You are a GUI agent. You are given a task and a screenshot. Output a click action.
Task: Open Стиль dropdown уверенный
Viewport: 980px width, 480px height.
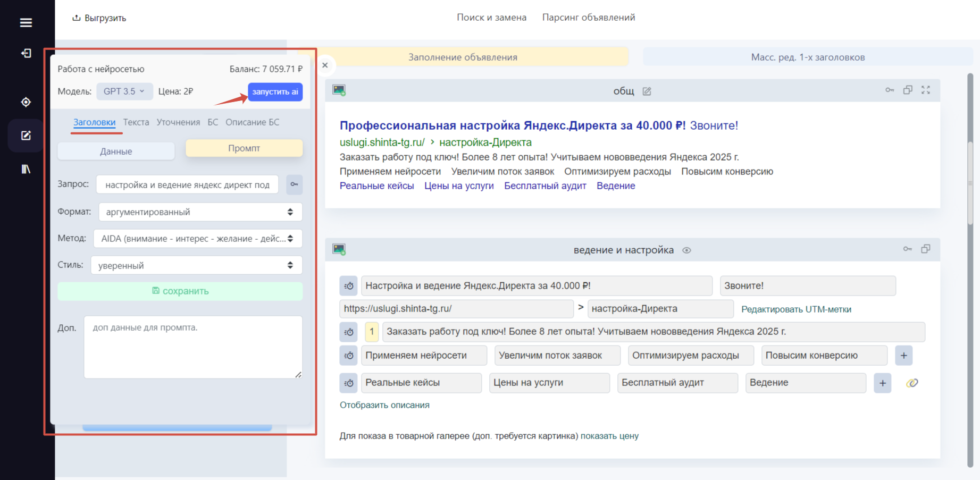coord(197,265)
